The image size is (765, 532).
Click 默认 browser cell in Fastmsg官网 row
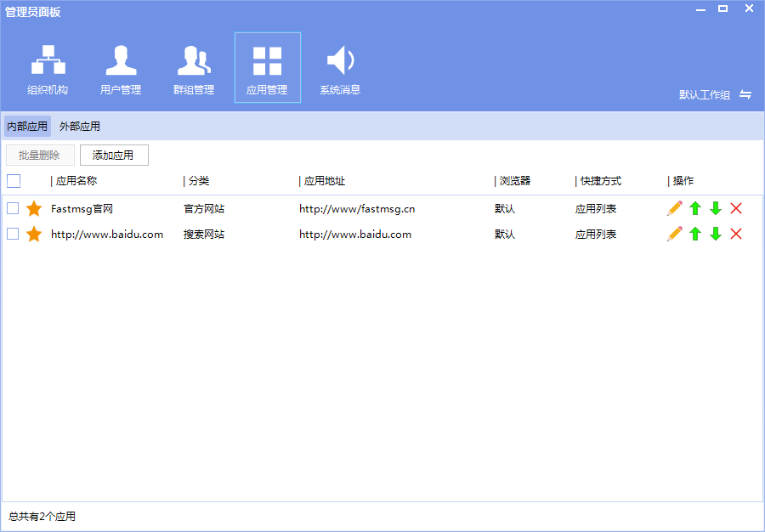tap(504, 209)
